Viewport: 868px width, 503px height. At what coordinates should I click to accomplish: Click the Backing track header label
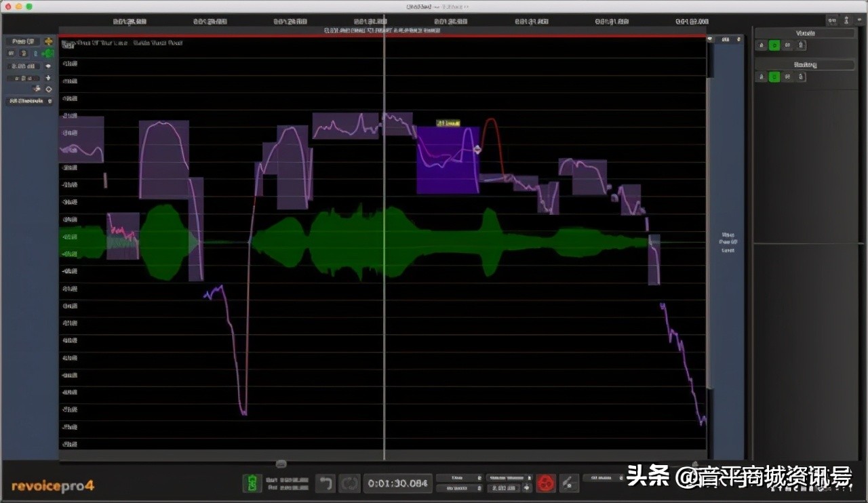[x=804, y=64]
